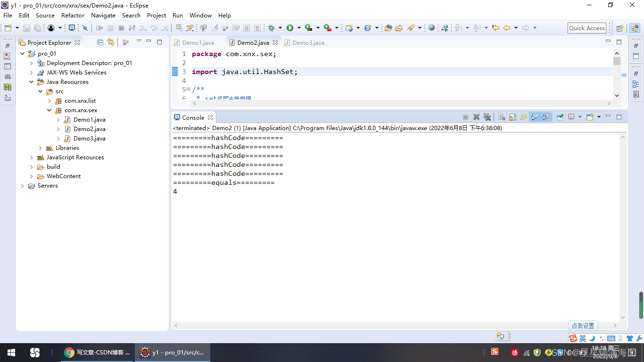Click the Open Type folder icon

click(x=388, y=28)
